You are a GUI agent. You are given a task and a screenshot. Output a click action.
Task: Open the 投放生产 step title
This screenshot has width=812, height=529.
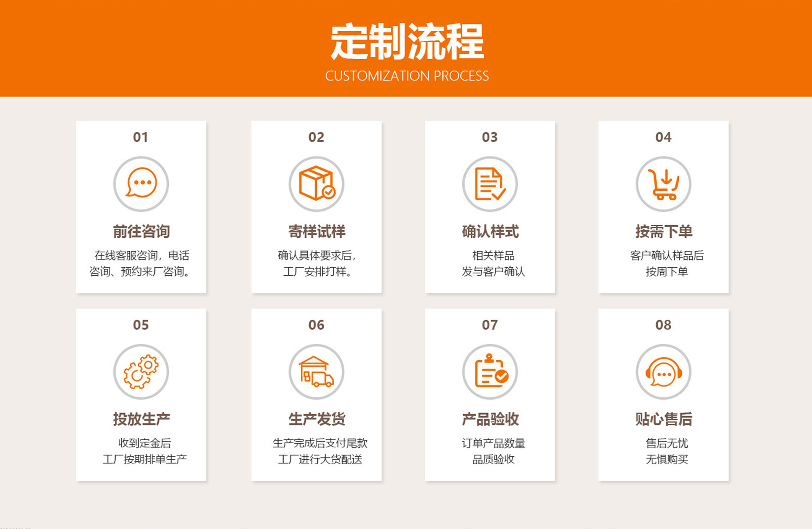pos(141,419)
